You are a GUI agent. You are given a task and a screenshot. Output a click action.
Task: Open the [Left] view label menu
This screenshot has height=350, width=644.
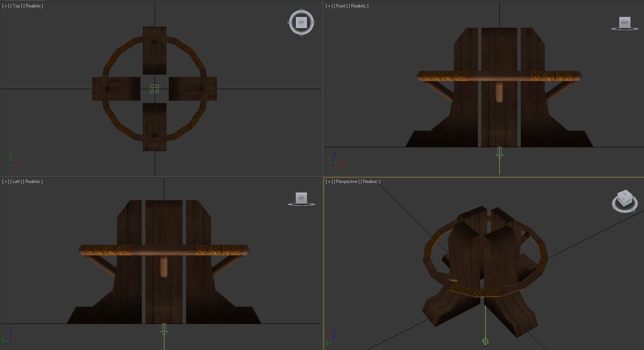coord(16,182)
